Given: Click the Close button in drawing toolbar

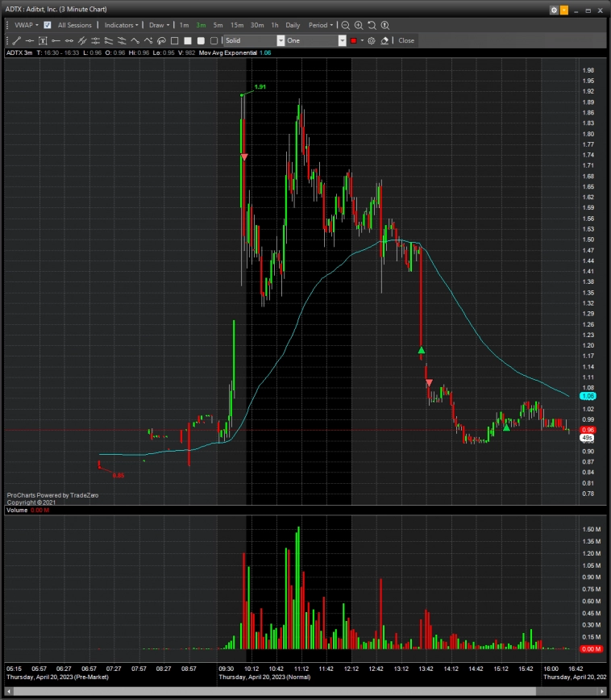Looking at the screenshot, I should click(406, 40).
